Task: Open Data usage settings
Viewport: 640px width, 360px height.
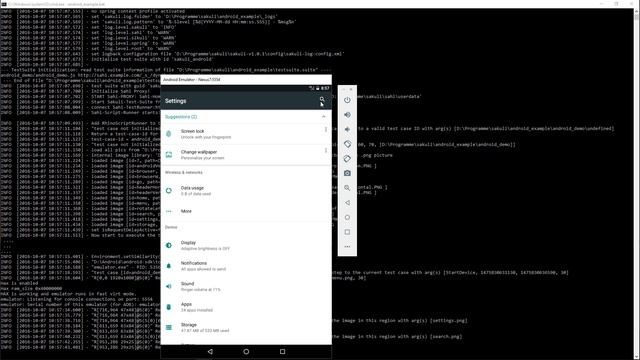Action: click(x=246, y=191)
